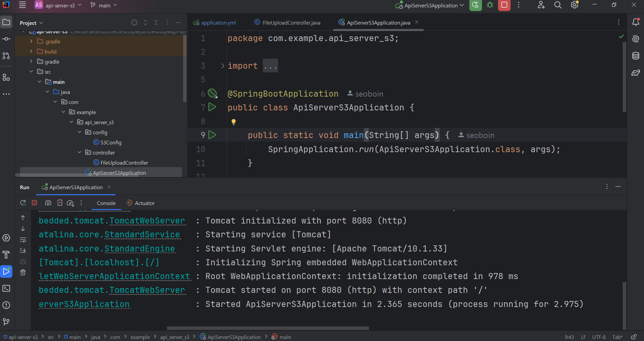The height and width of the screenshot is (341, 644).
Task: Open ApiServerS3Application run configuration dropdown
Action: click(429, 5)
